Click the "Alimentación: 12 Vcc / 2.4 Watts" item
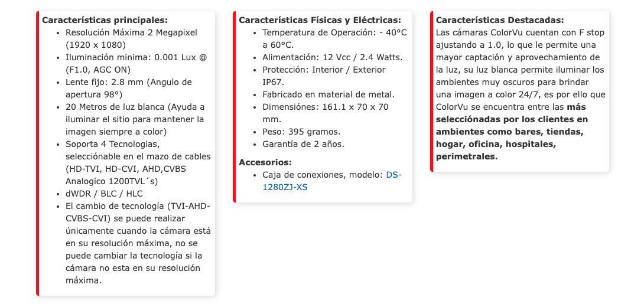644x304 pixels. pos(332,57)
